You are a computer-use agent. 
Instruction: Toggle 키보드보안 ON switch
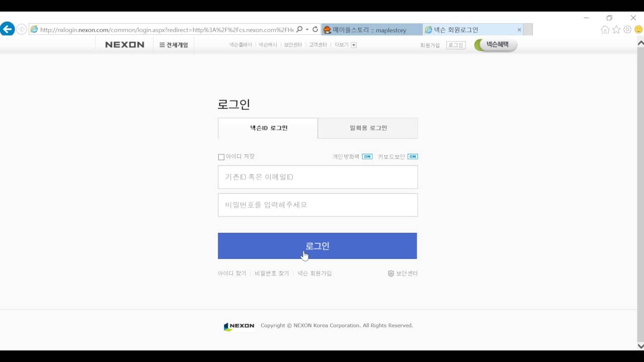pyautogui.click(x=413, y=156)
